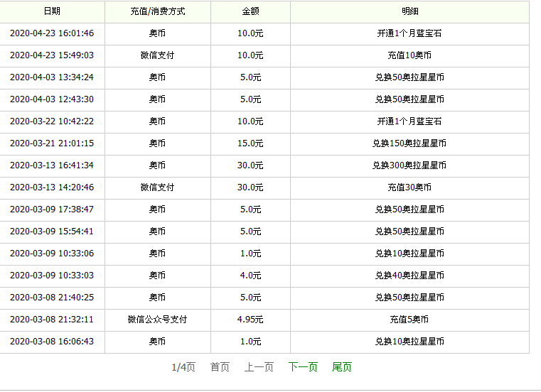
Task: Select the 充值5奥币 detail cell
Action: click(410, 320)
